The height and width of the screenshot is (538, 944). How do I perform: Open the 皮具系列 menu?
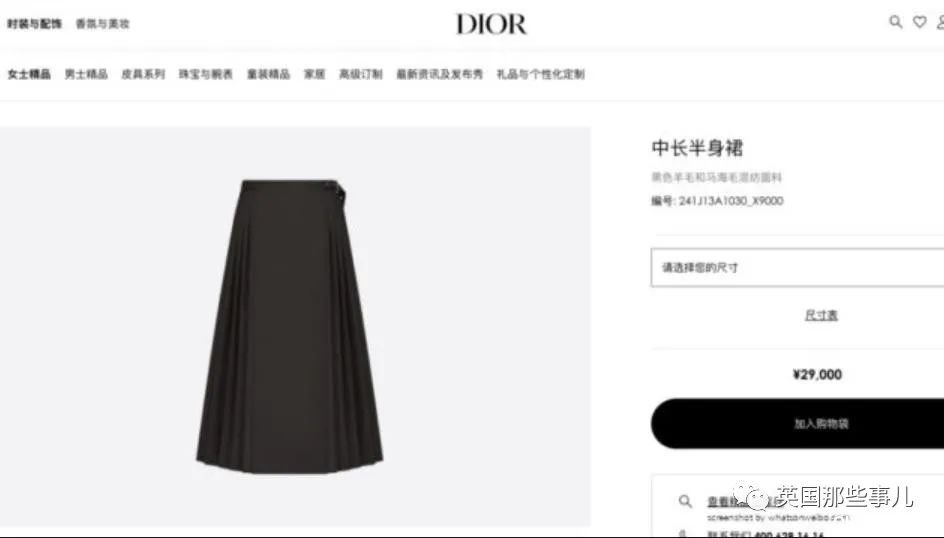[x=143, y=74]
